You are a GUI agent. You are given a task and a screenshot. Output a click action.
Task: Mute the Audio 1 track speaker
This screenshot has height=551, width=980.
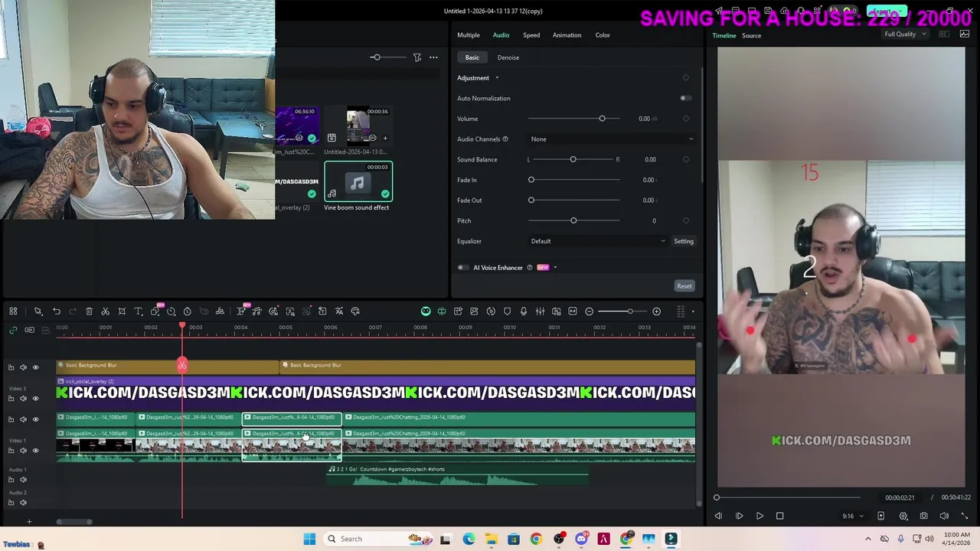[23, 480]
